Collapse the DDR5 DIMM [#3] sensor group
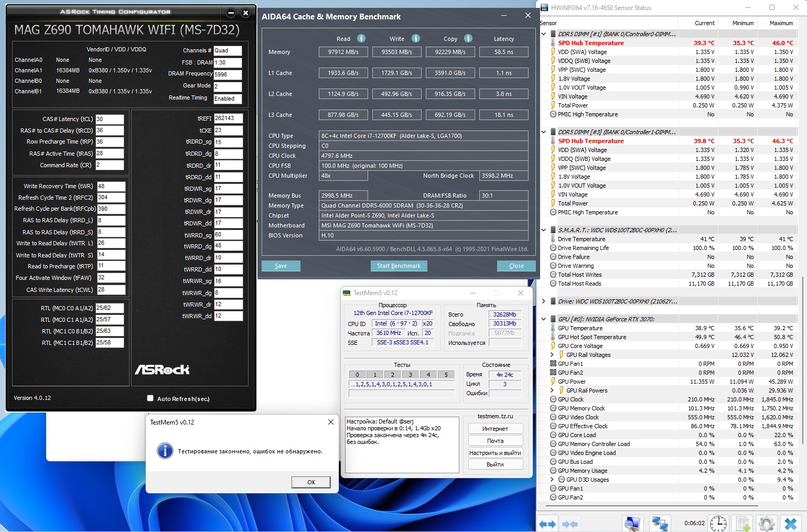807x532 pixels. [544, 132]
